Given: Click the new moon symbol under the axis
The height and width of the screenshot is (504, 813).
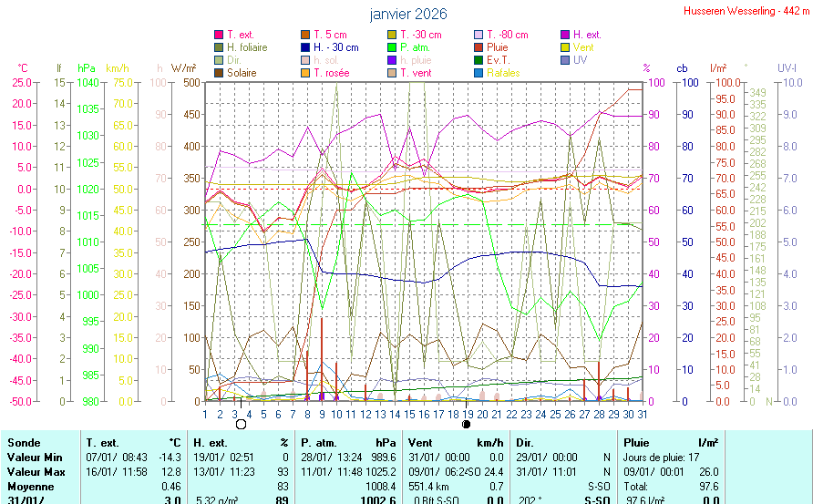Looking at the screenshot, I should tap(467, 424).
